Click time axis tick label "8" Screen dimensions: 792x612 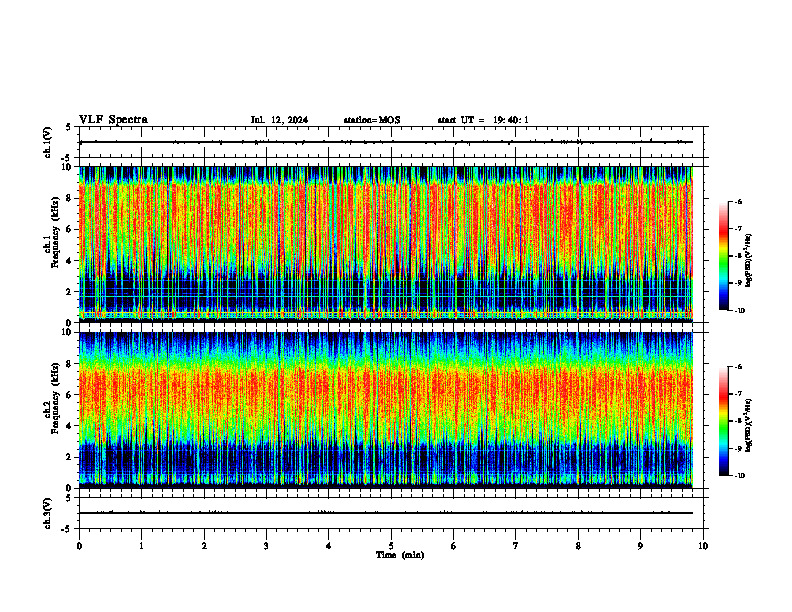click(x=578, y=546)
